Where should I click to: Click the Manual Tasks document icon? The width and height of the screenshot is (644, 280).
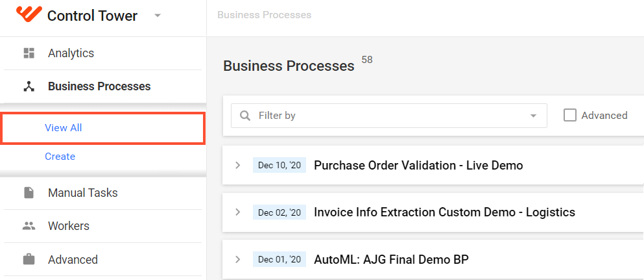pos(29,192)
